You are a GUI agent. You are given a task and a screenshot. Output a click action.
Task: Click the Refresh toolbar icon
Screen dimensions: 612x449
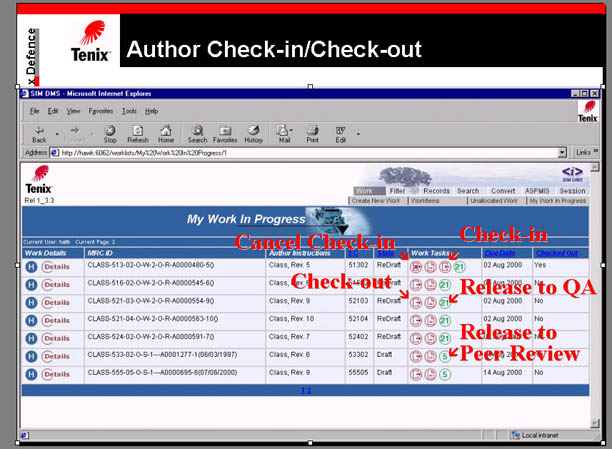tap(138, 134)
